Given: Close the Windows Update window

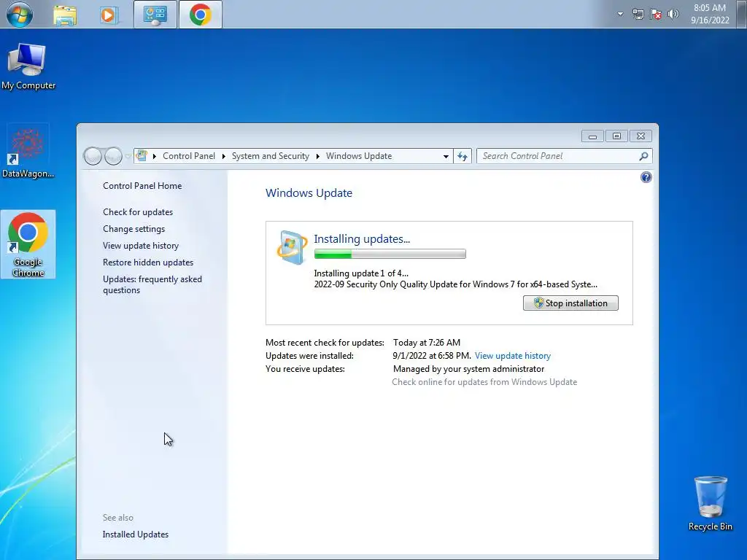Looking at the screenshot, I should (x=640, y=136).
